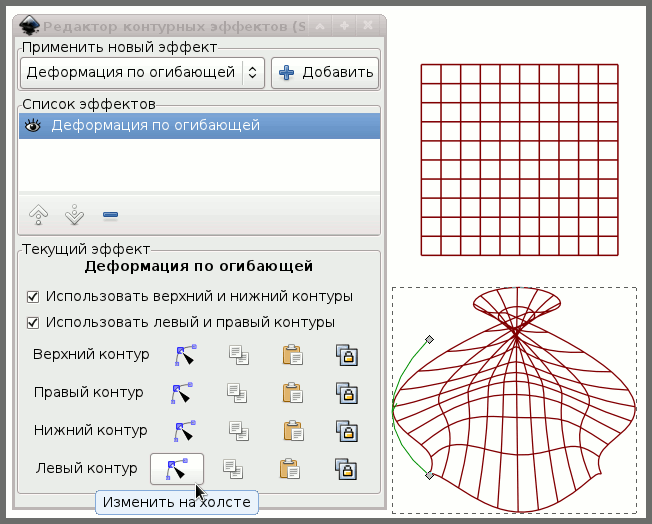652x524 pixels.
Task: Select Деформация по огибающей in effects list
Action: (x=155, y=126)
